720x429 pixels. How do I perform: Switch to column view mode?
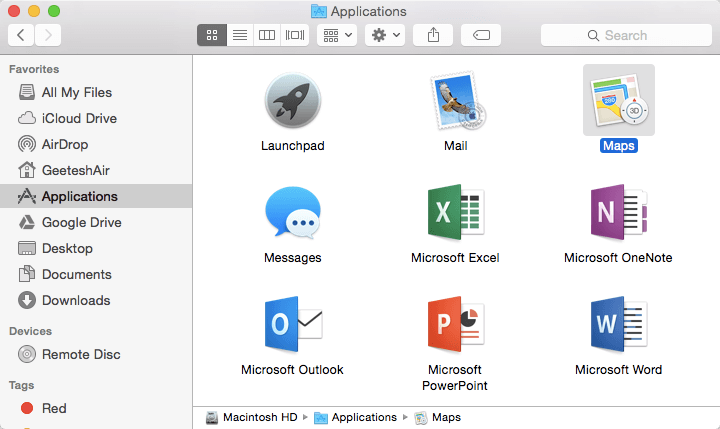(267, 35)
